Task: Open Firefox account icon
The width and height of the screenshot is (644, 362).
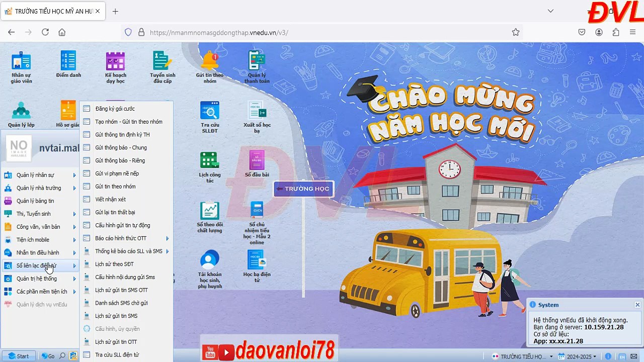Action: point(599,32)
